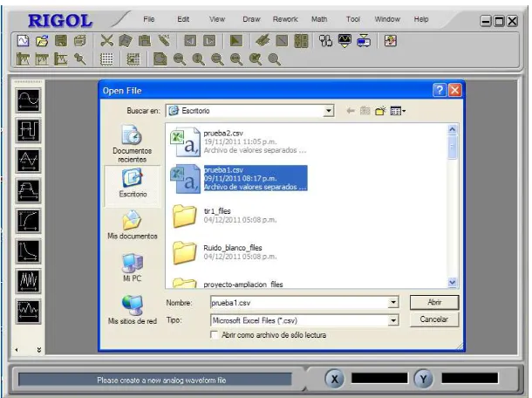Pick the noise waveform icon

[29, 281]
